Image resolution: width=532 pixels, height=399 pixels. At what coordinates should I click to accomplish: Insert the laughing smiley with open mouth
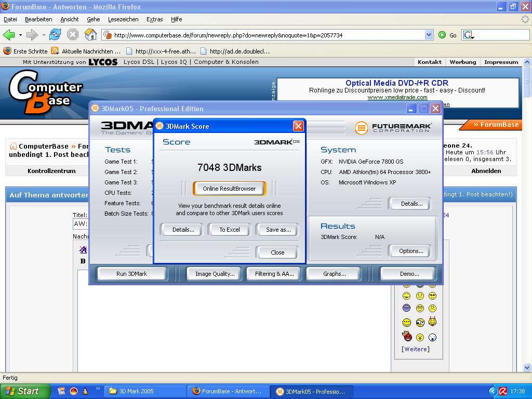point(406,296)
